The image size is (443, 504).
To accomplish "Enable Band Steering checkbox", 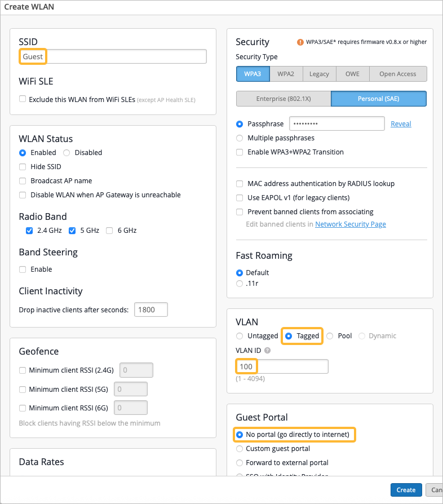I will tap(23, 269).
